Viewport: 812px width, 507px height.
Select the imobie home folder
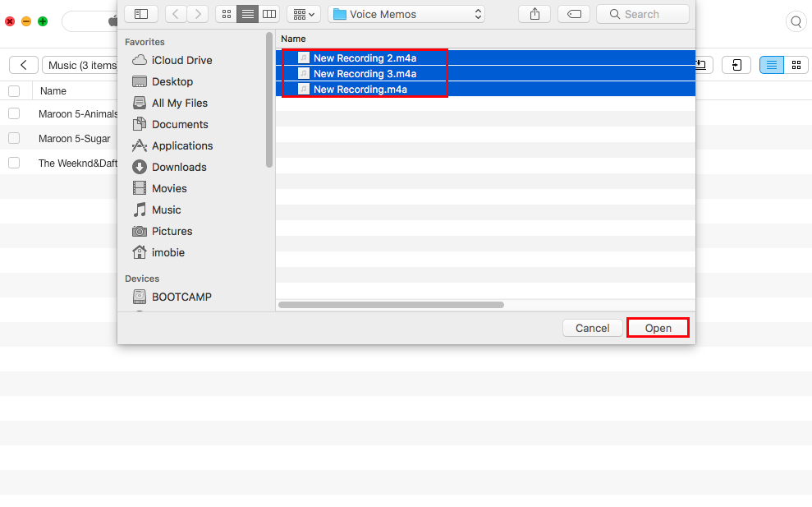coord(167,252)
